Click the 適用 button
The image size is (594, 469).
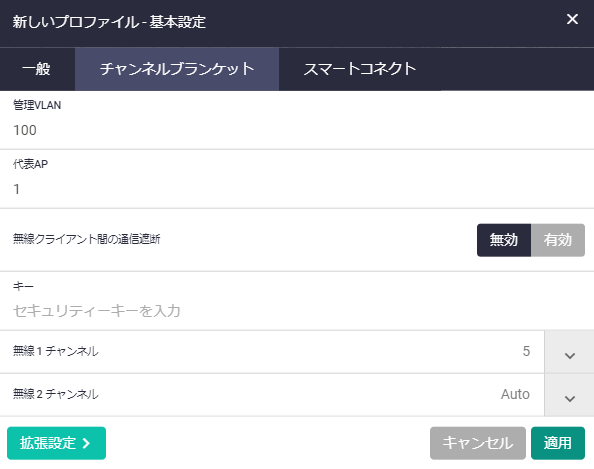click(558, 443)
